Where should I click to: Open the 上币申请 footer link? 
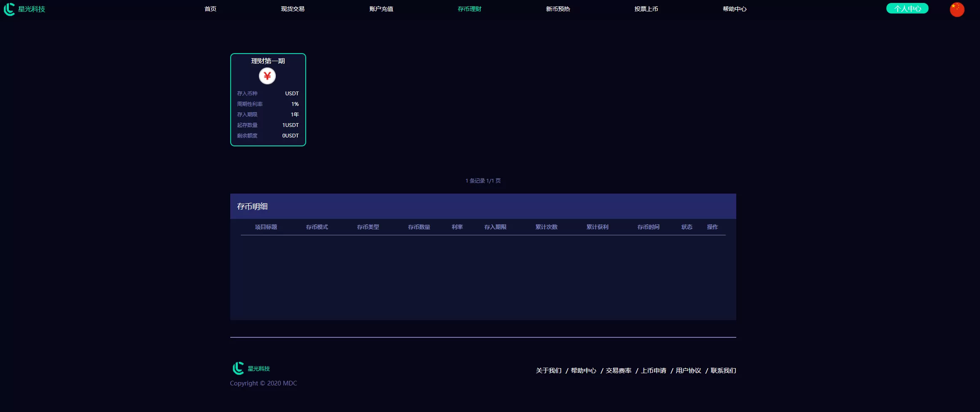tap(654, 371)
